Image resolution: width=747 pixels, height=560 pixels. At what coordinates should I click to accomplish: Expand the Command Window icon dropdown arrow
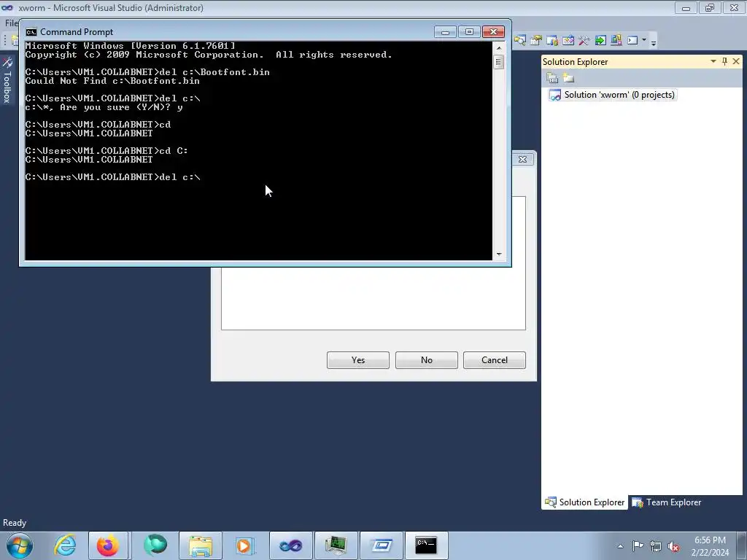point(644,41)
